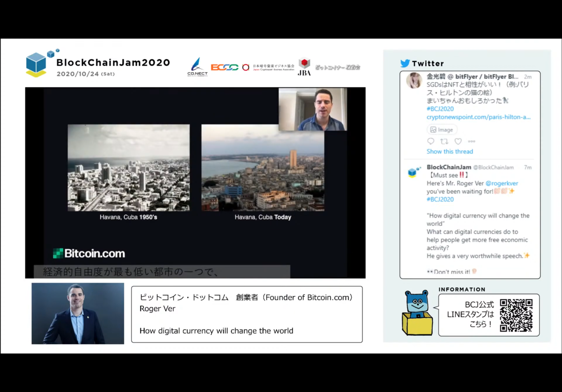This screenshot has height=392, width=562.
Task: Click the 'Havana, Cuba 1950's' caption
Action: point(128,218)
